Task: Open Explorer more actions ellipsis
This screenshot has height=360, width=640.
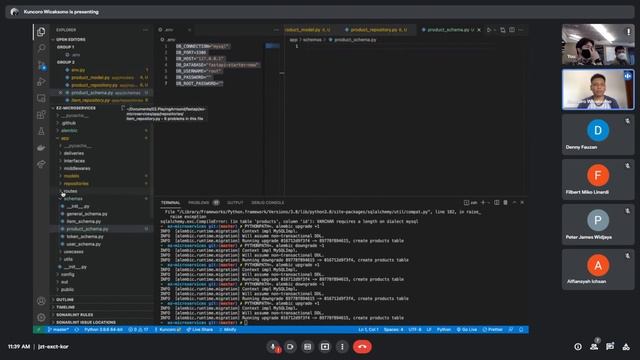Action: click(145, 30)
